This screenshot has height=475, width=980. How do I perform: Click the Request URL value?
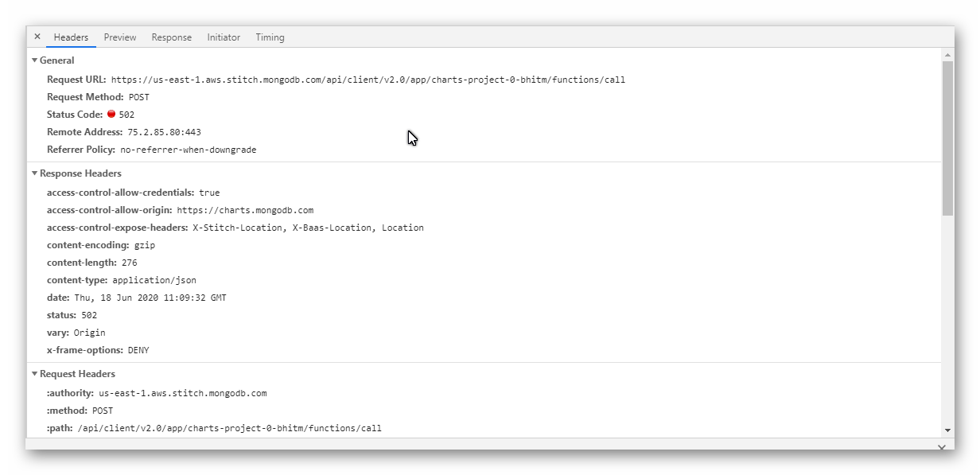(x=367, y=80)
